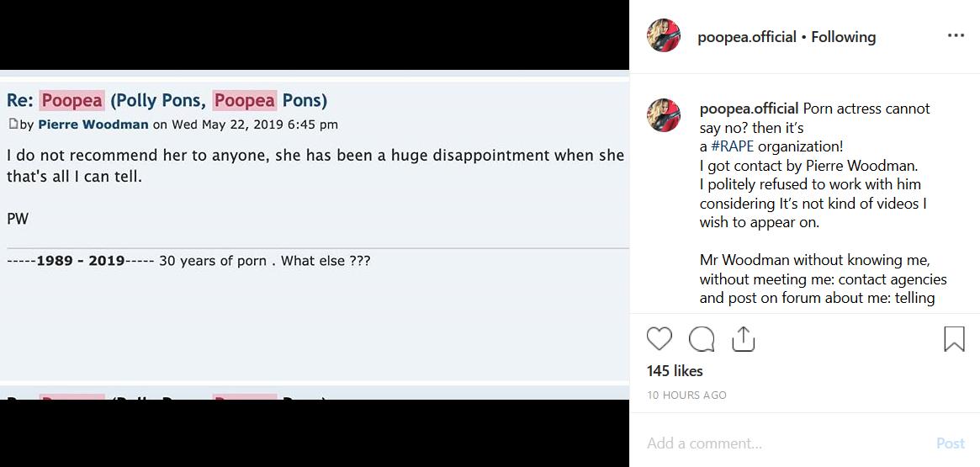The width and height of the screenshot is (980, 467).
Task: Open poopea.official username in caption
Action: pos(749,109)
